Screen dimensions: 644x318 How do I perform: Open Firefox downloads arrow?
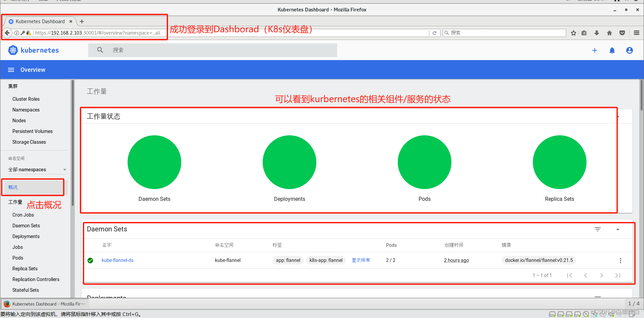(597, 33)
